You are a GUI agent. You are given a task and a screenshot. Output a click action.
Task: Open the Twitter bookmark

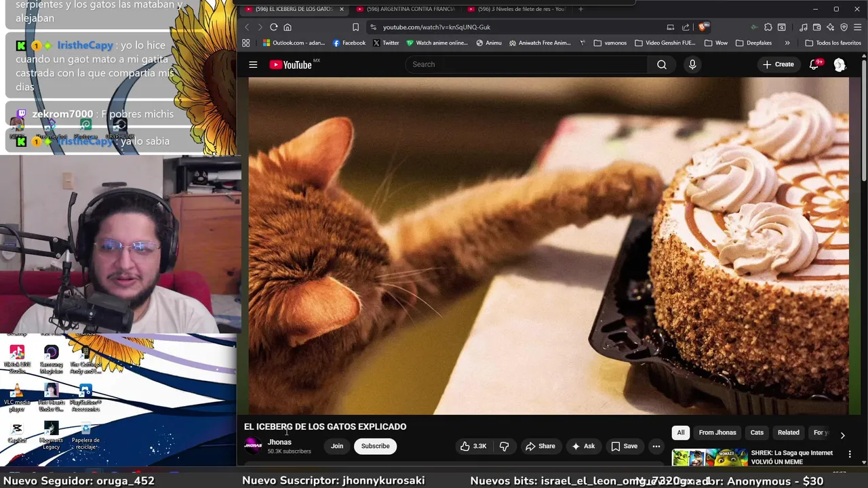(x=386, y=43)
